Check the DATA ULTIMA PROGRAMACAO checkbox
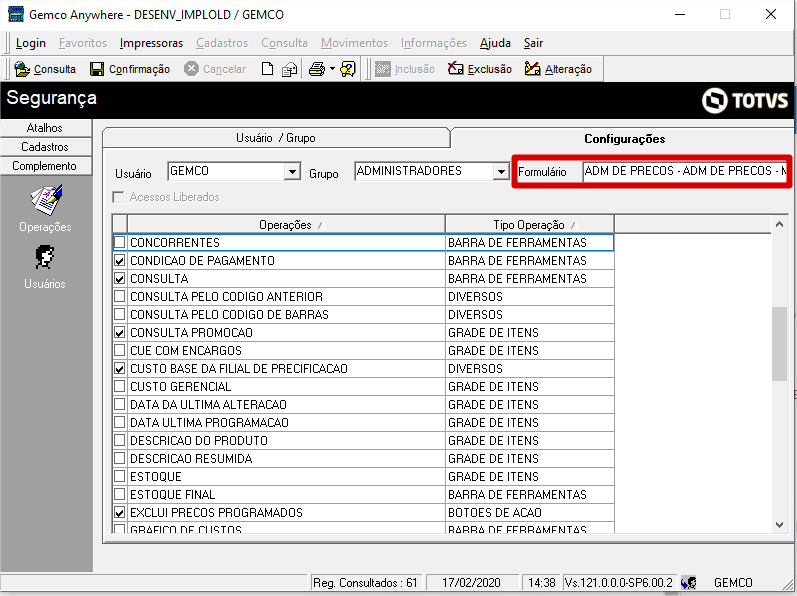The image size is (797, 596). [119, 422]
